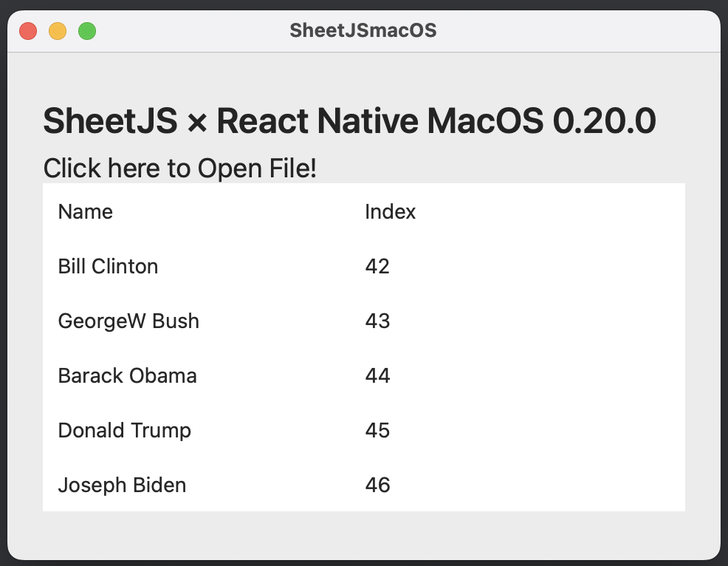The height and width of the screenshot is (566, 728).
Task: Click the index value 44
Action: tap(377, 376)
